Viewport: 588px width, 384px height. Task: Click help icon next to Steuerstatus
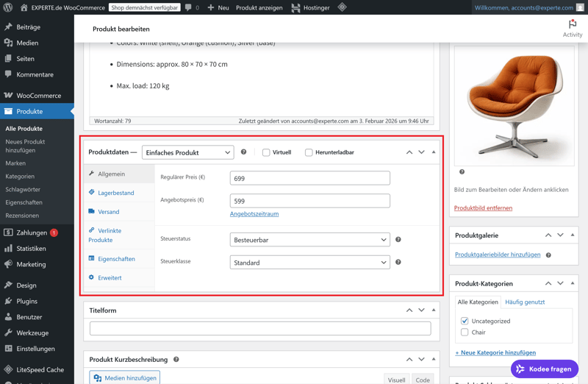[x=398, y=239]
